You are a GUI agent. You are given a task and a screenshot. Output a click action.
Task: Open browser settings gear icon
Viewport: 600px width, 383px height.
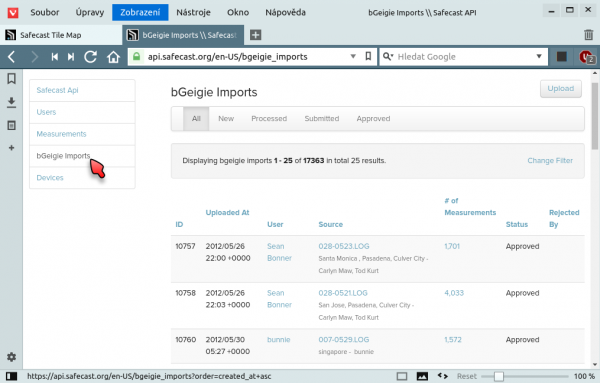pos(11,357)
